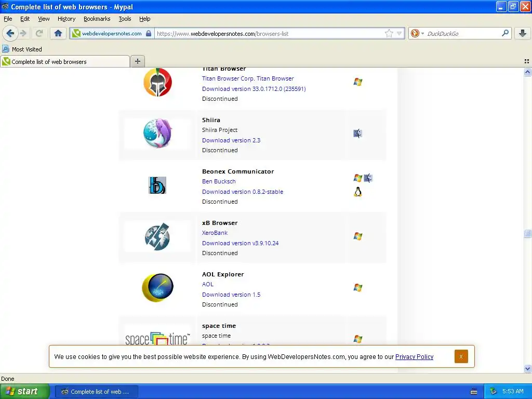Open the Tools menu

tap(125, 19)
